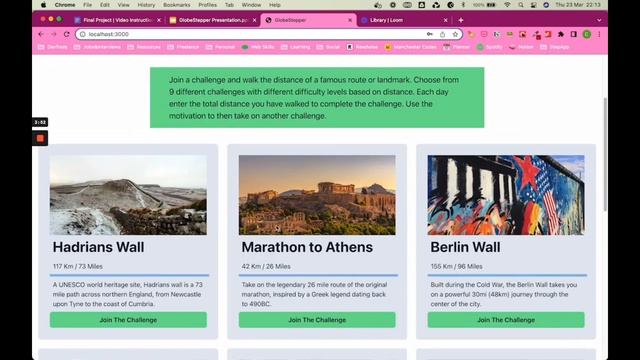Image resolution: width=640 pixels, height=360 pixels.
Task: Open the Chrome three-dot menu
Action: tap(599, 34)
